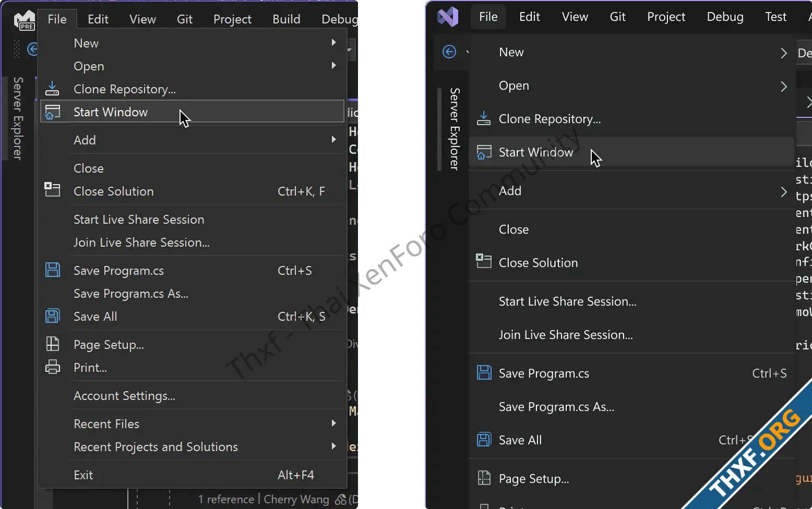Click the Navigate Backward arrow icon in the left window

click(x=32, y=49)
